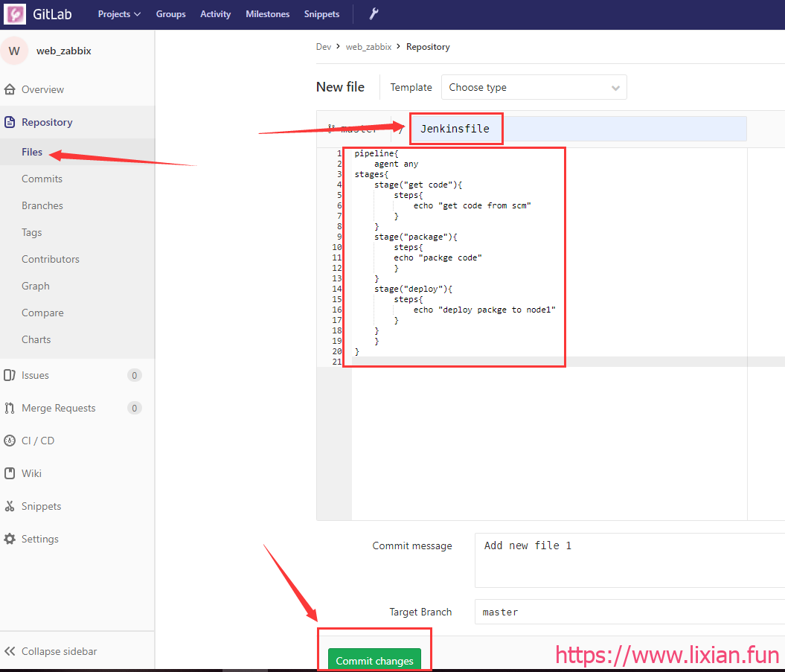The height and width of the screenshot is (672, 785).
Task: Click the code line 'stage("deploy"){'
Action: pyautogui.click(x=413, y=289)
